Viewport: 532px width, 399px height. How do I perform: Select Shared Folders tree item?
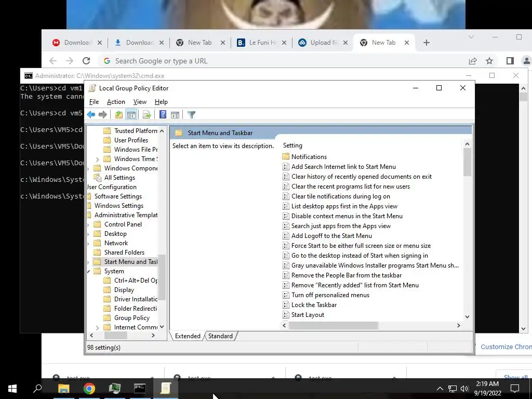pos(124,252)
